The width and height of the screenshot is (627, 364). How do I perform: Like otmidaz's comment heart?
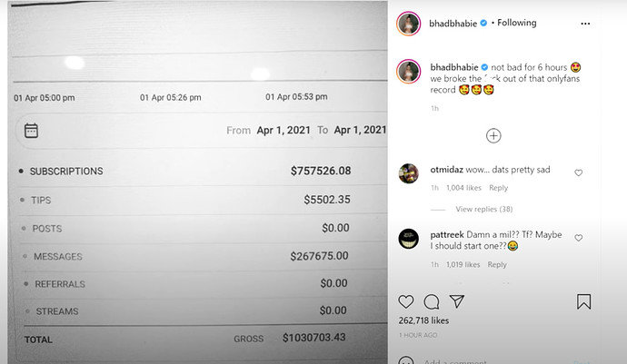point(578,172)
